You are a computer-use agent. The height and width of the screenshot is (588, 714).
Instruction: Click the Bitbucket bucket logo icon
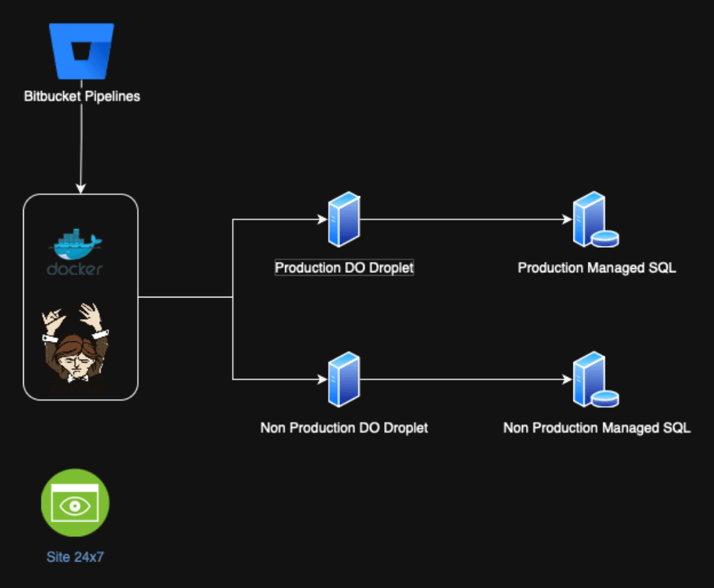pos(81,52)
